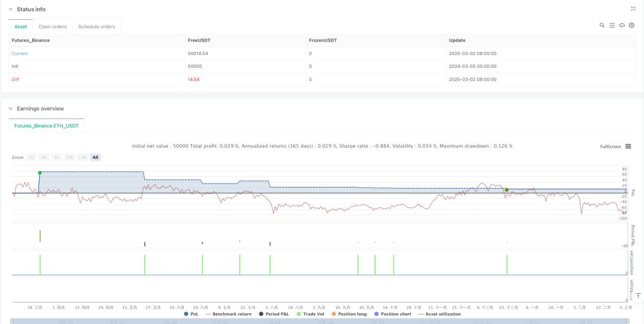Click the chart navigator range slider
644x324 pixels.
[322, 321]
